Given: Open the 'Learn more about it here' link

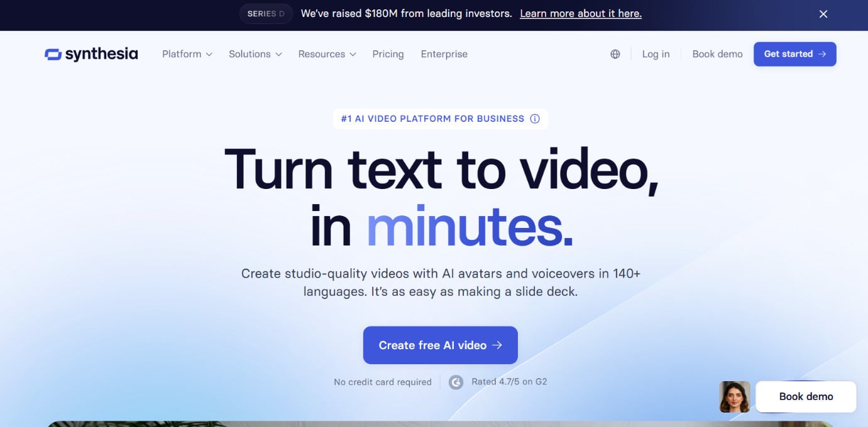Looking at the screenshot, I should pos(581,13).
